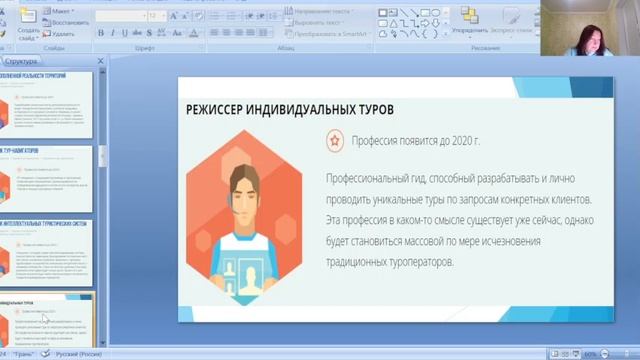Click Восстановить to reset the slide
The image size is (640, 360).
pos(66,22)
